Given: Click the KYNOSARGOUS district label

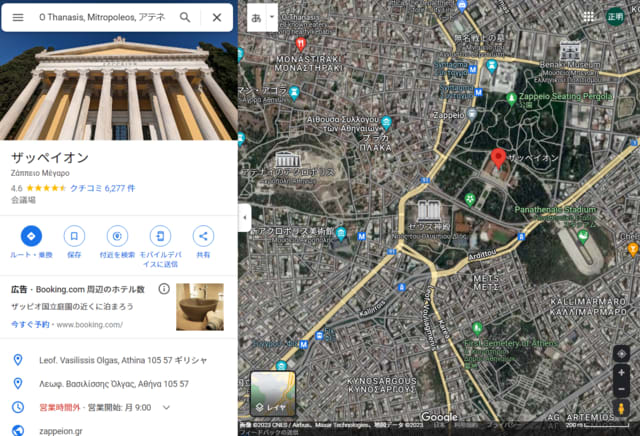Looking at the screenshot, I should [x=381, y=385].
